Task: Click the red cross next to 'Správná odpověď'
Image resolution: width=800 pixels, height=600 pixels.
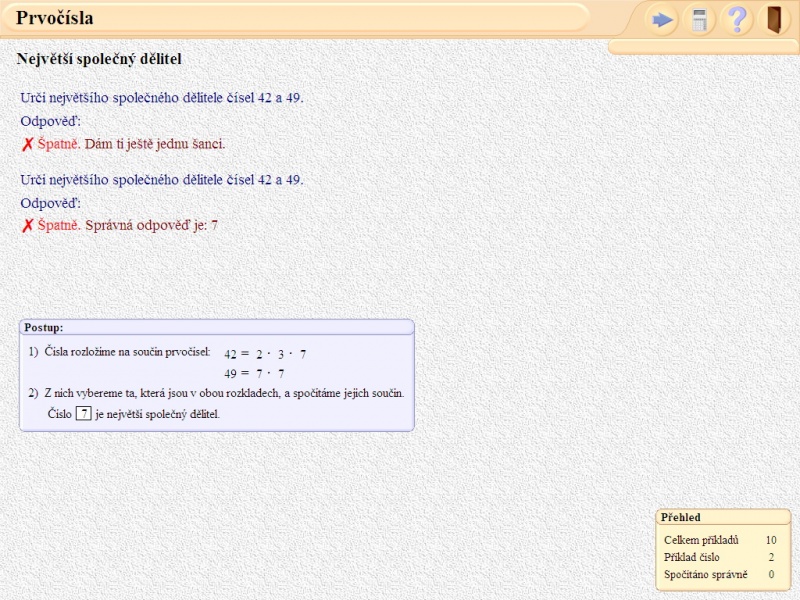Action: [x=28, y=226]
